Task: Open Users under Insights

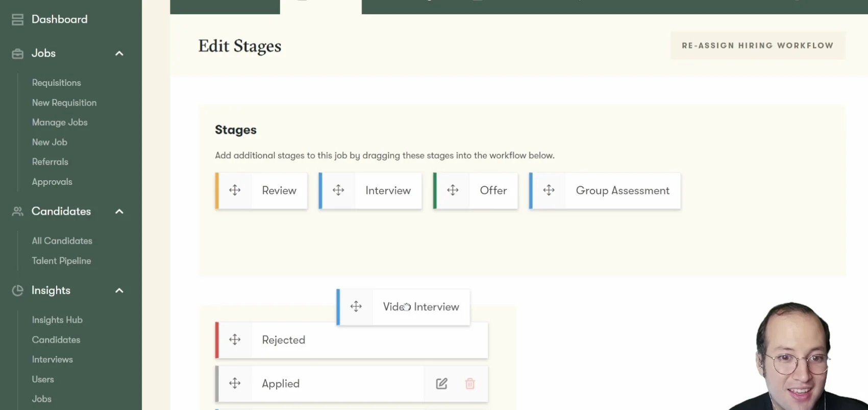Action: click(x=43, y=379)
